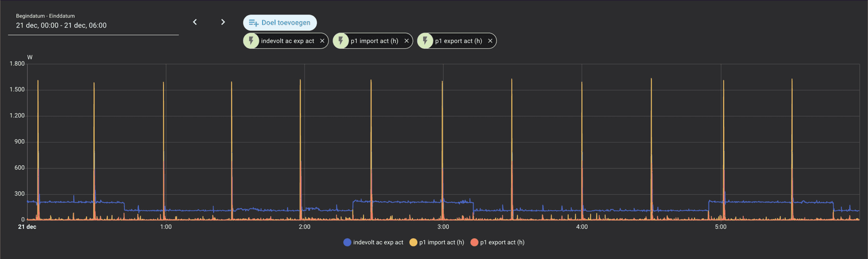This screenshot has width=868, height=259.
Task: Click the add-list icon in Doel toevoegen
Action: click(x=253, y=23)
